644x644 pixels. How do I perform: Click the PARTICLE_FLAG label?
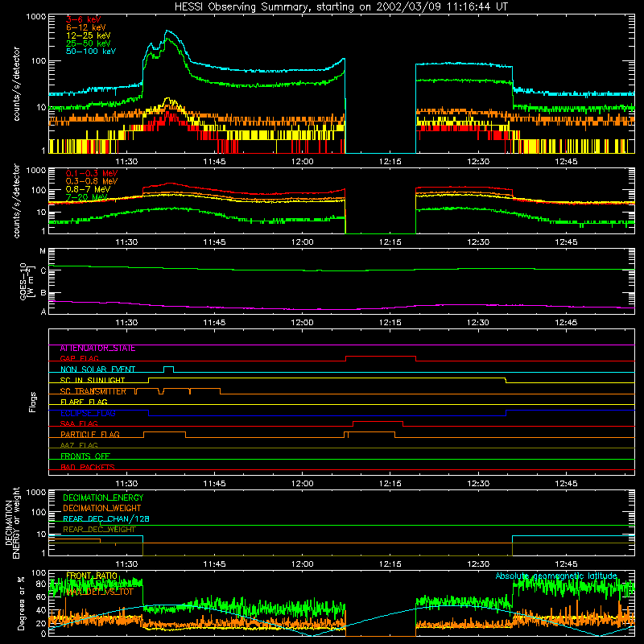click(90, 435)
